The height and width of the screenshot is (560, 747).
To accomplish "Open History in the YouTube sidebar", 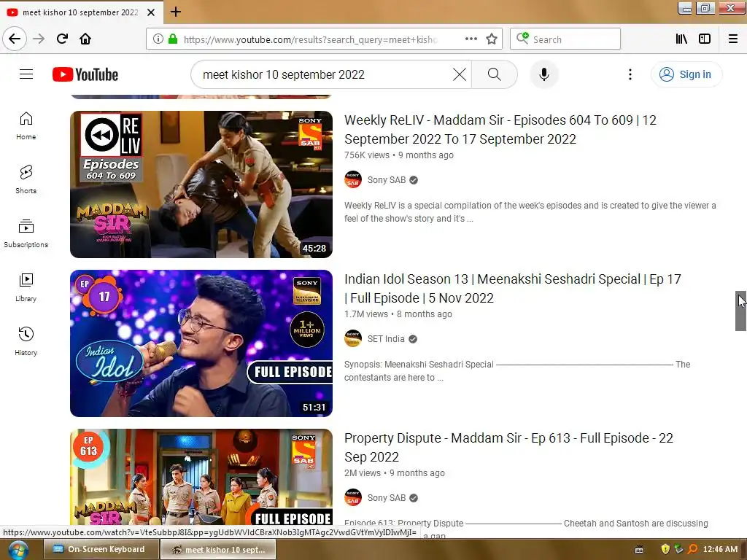I will 26,341.
